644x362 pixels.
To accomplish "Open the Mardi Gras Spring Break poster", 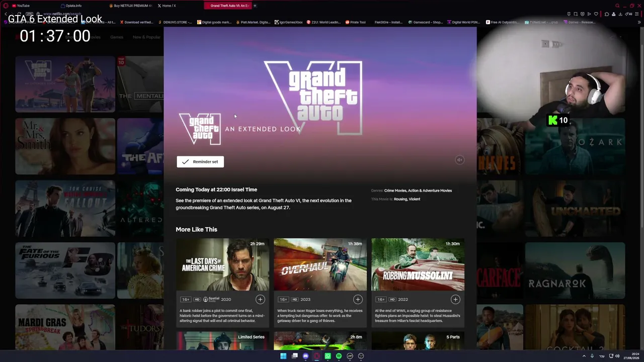I will tap(65, 327).
